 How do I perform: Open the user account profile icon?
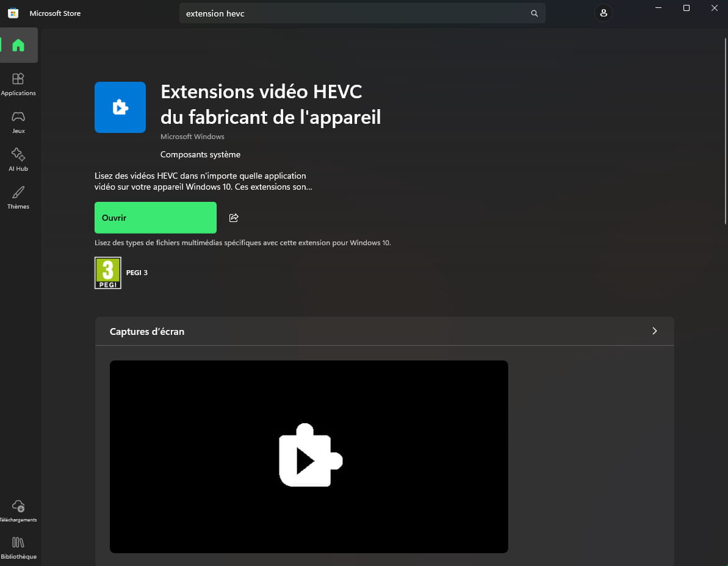click(603, 13)
